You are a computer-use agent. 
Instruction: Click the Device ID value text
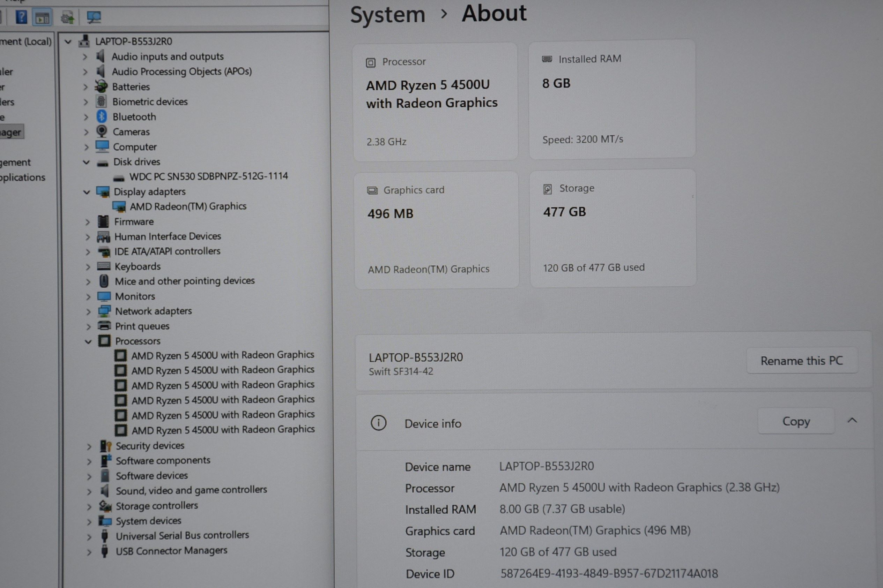tap(609, 573)
